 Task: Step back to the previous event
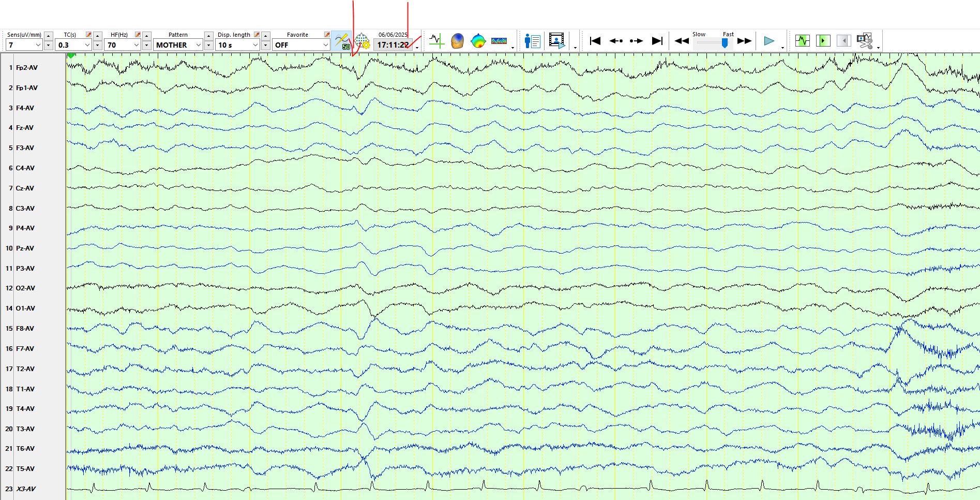pyautogui.click(x=616, y=41)
